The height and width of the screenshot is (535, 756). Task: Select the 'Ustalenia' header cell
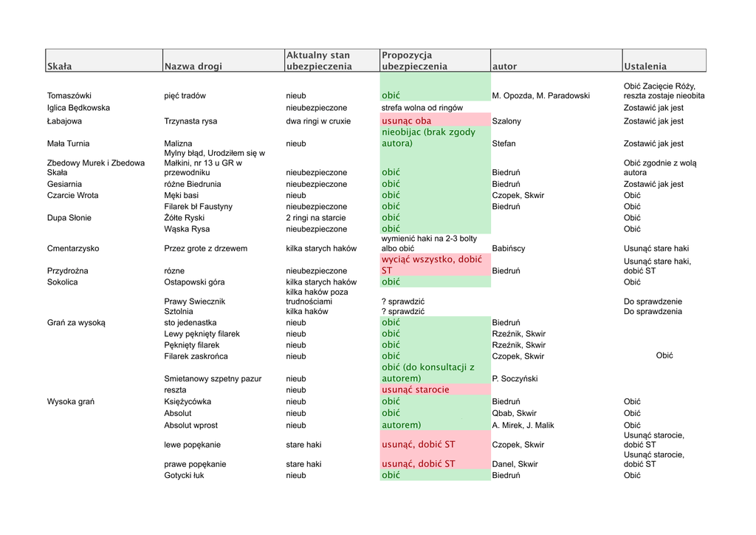pyautogui.click(x=645, y=66)
